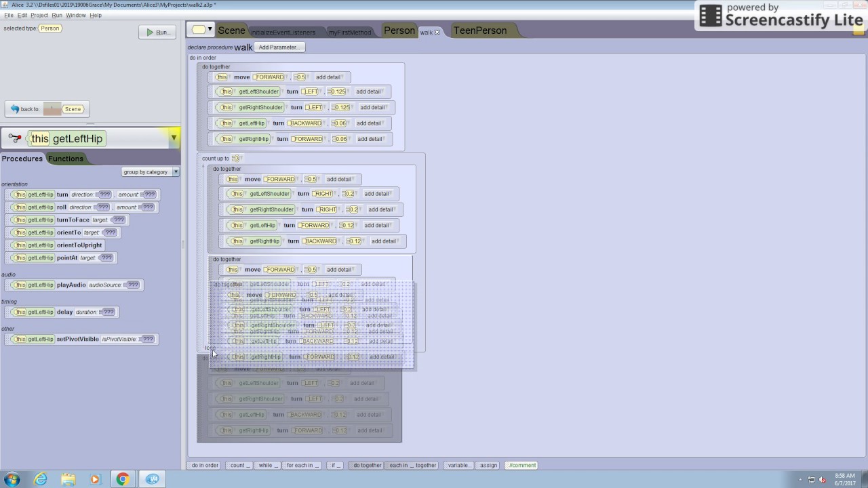Open 0.125 amount dropdown for getLeftShoulder turn
The height and width of the screenshot is (488, 868).
coord(338,91)
